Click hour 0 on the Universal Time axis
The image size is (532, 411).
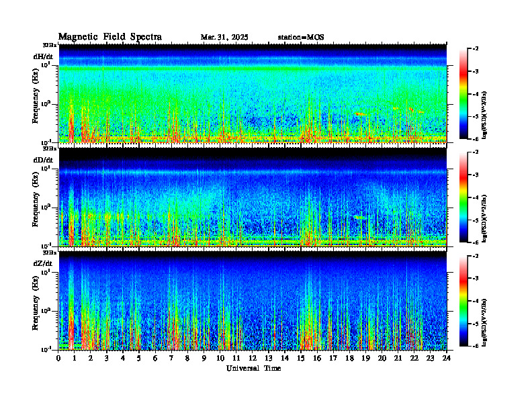click(x=58, y=358)
